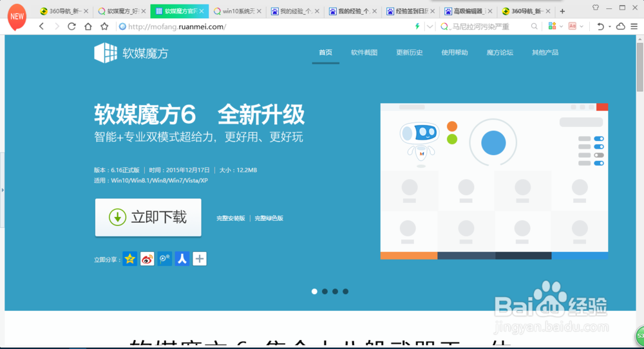Click the magnifier search icon

534,26
